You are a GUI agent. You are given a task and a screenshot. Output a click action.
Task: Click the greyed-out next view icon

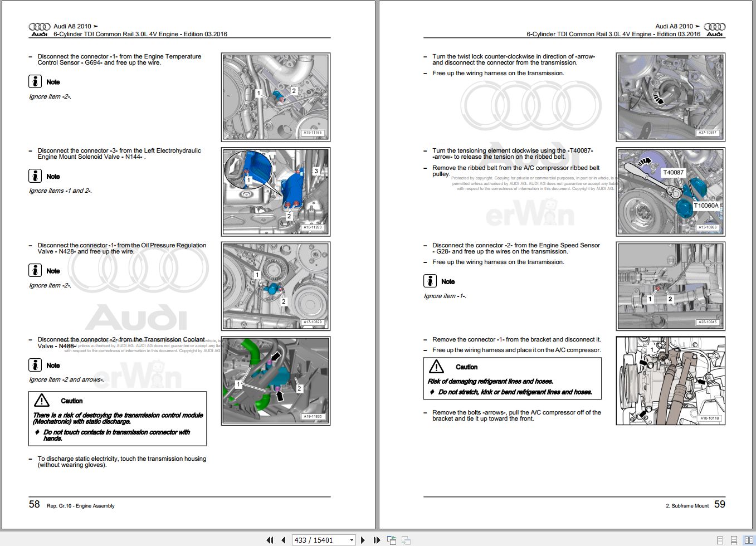tap(406, 540)
